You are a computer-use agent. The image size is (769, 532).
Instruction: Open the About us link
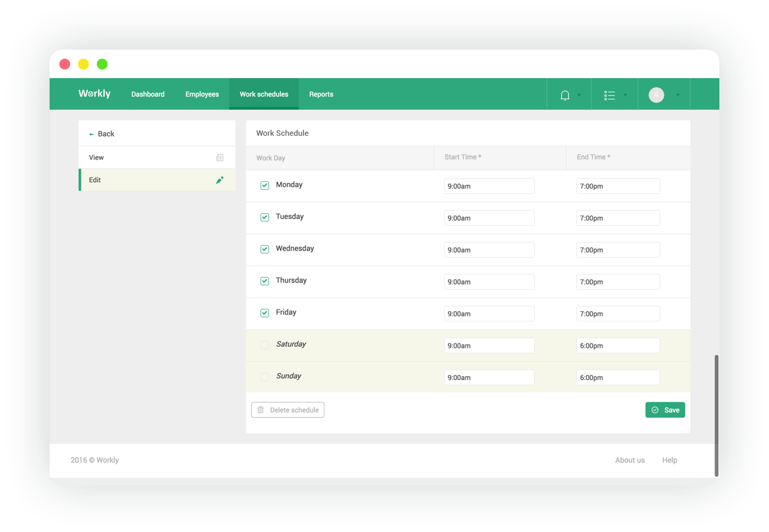pos(629,460)
